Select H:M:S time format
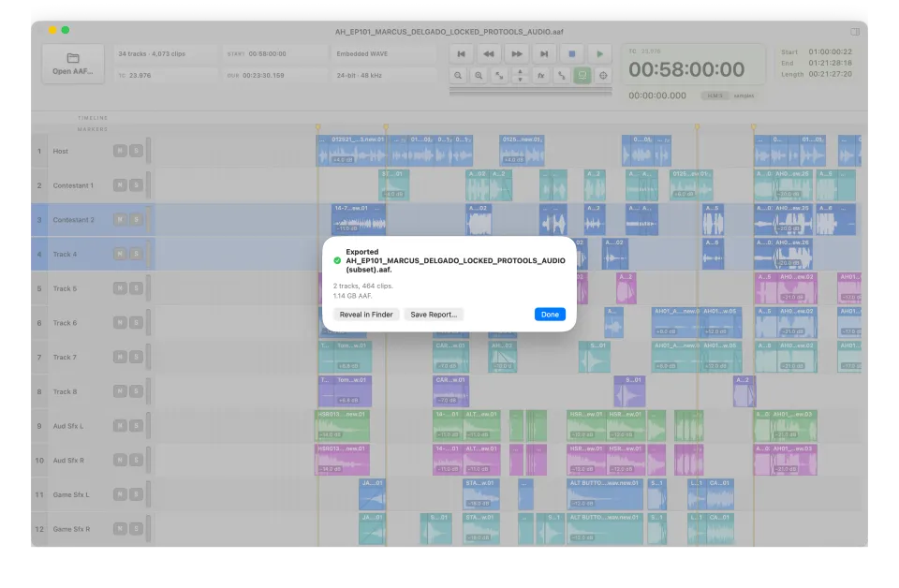Screen dimensions: 899x588 (x=715, y=96)
